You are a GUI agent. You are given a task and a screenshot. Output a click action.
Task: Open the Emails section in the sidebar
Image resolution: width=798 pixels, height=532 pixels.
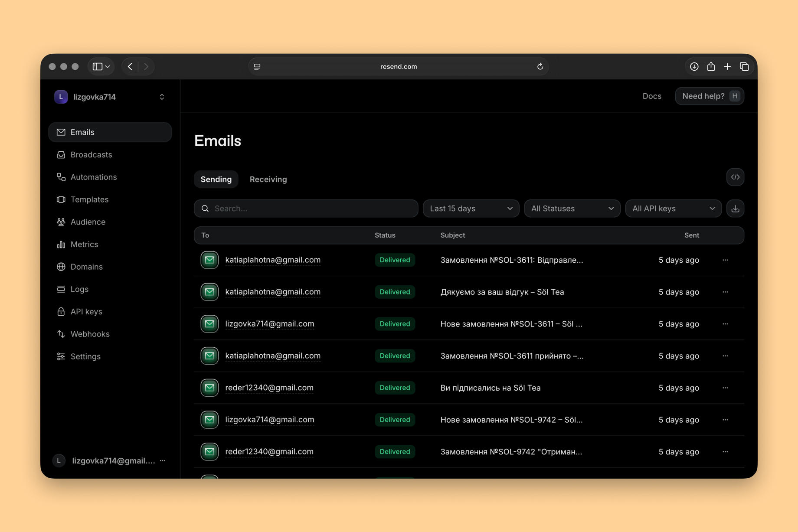[x=110, y=132]
